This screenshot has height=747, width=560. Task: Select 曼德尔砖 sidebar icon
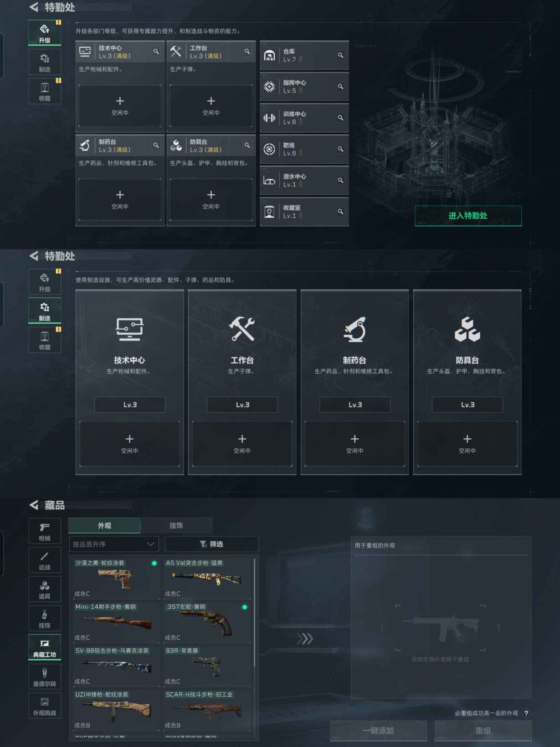(x=45, y=677)
